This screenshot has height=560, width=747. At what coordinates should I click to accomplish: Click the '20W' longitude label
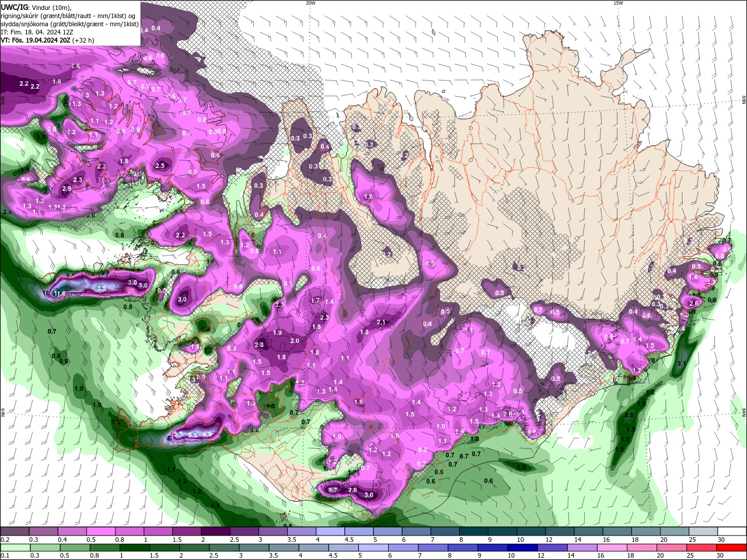point(310,3)
